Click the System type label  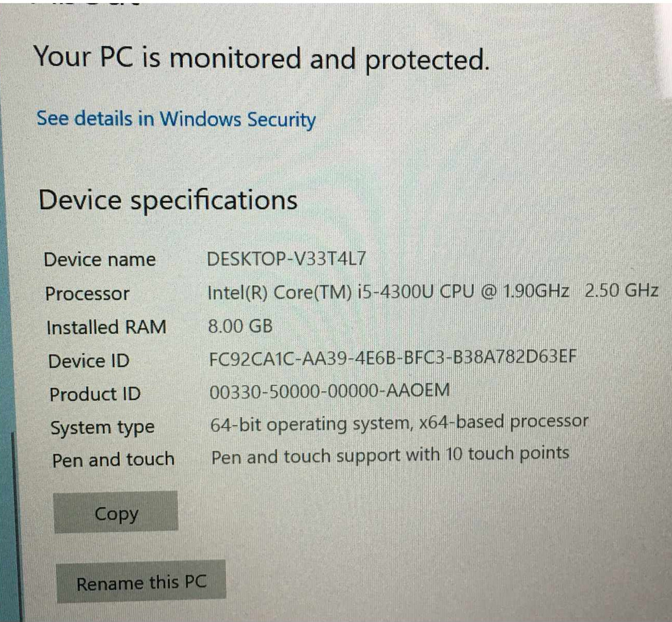[102, 428]
